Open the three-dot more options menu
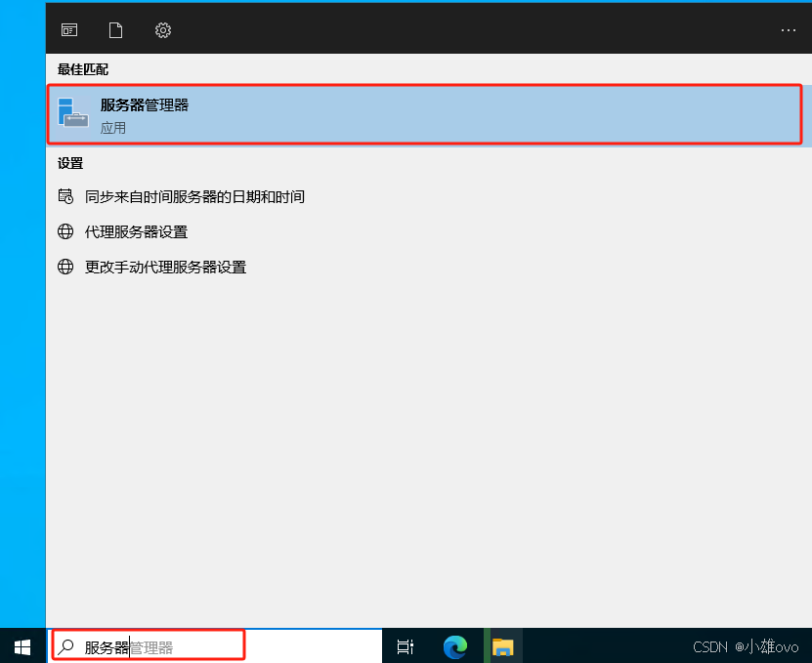The width and height of the screenshot is (812, 663). [789, 30]
